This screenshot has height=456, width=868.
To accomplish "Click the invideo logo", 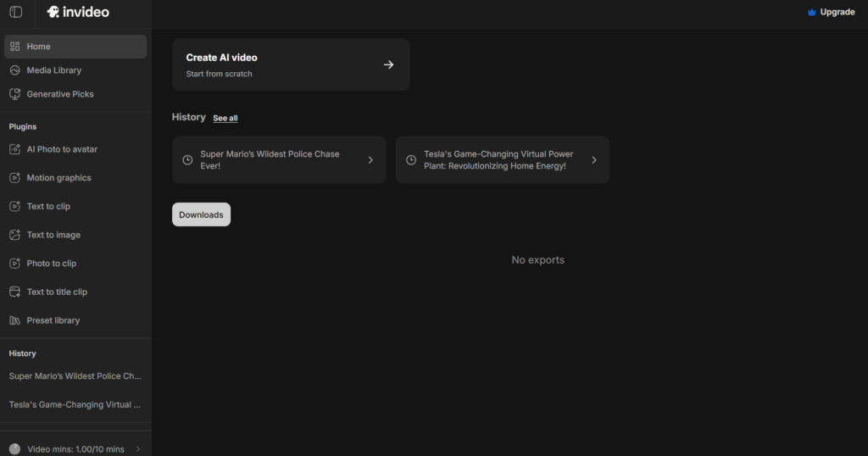I will click(x=78, y=12).
